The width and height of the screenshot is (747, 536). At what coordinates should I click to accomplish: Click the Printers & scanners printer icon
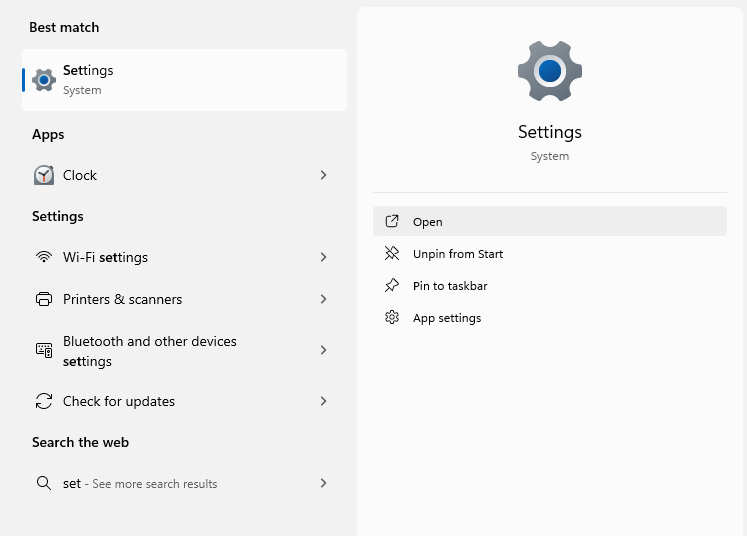[x=44, y=299]
